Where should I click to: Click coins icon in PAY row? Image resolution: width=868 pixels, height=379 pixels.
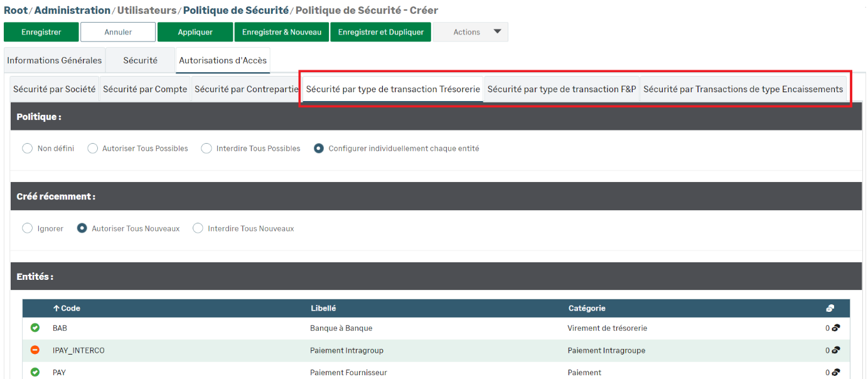(836, 373)
